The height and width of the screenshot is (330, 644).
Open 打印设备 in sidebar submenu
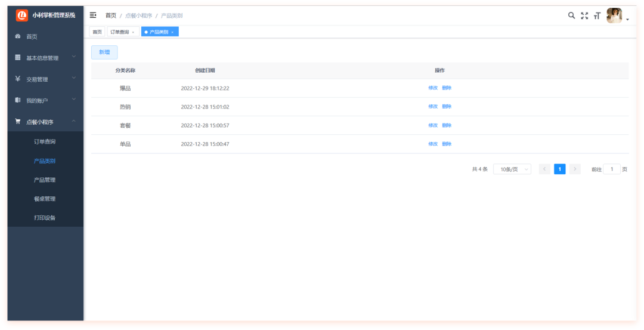point(44,218)
